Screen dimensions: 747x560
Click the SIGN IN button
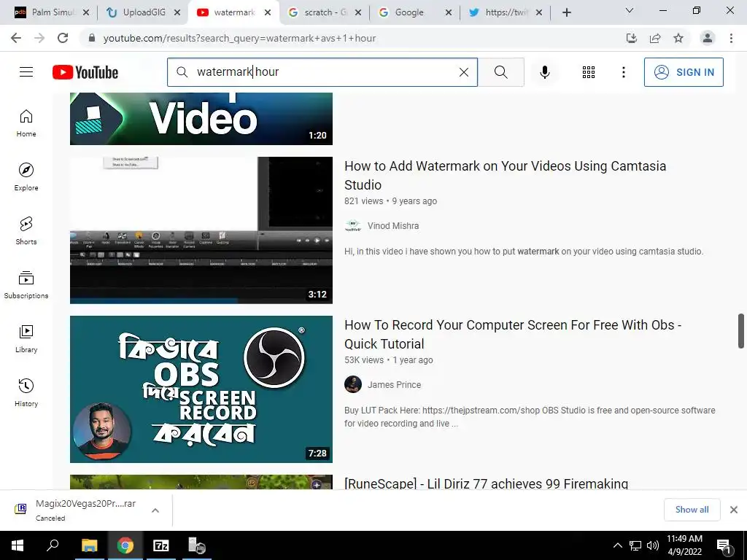coord(684,72)
